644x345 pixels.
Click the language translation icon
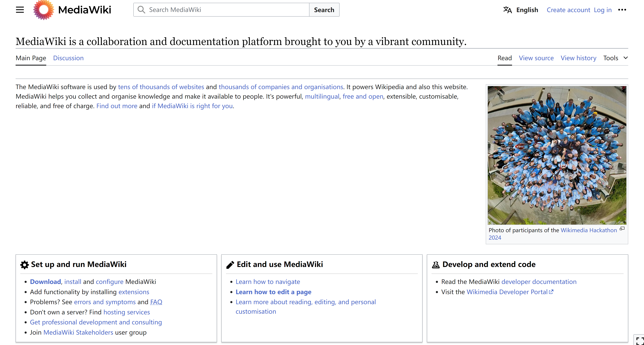click(x=508, y=9)
